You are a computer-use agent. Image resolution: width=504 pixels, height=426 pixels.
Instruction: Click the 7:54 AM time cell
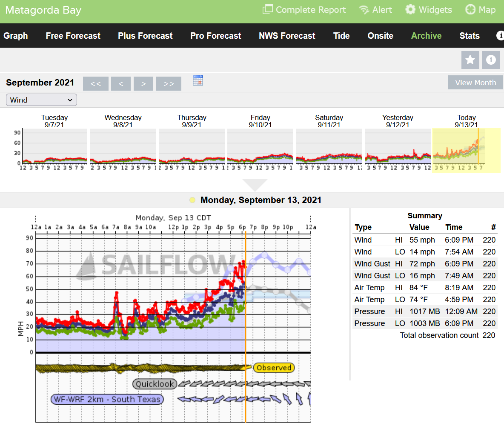coord(459,252)
